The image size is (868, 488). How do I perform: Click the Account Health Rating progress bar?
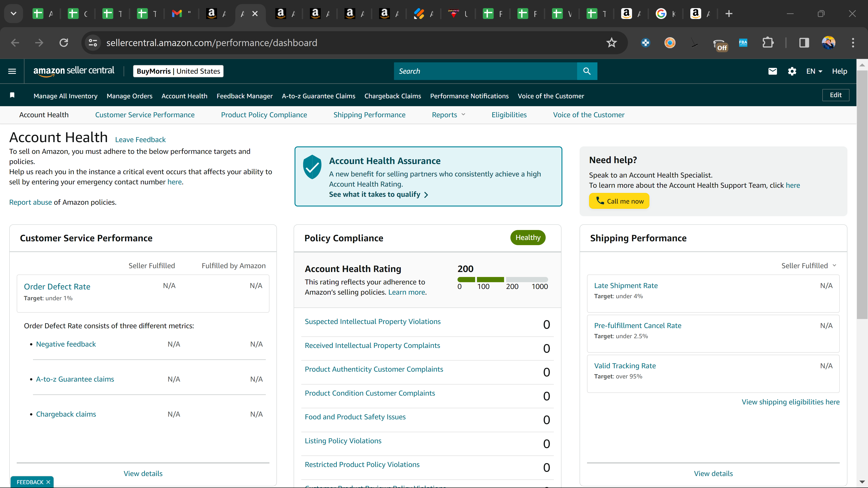(503, 279)
